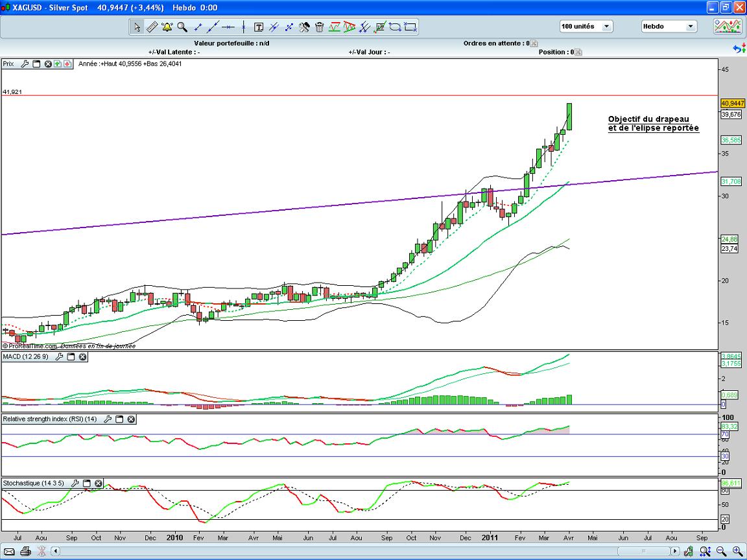Open MACD indicator wrench settings
This screenshot has width=747, height=560.
60,357
